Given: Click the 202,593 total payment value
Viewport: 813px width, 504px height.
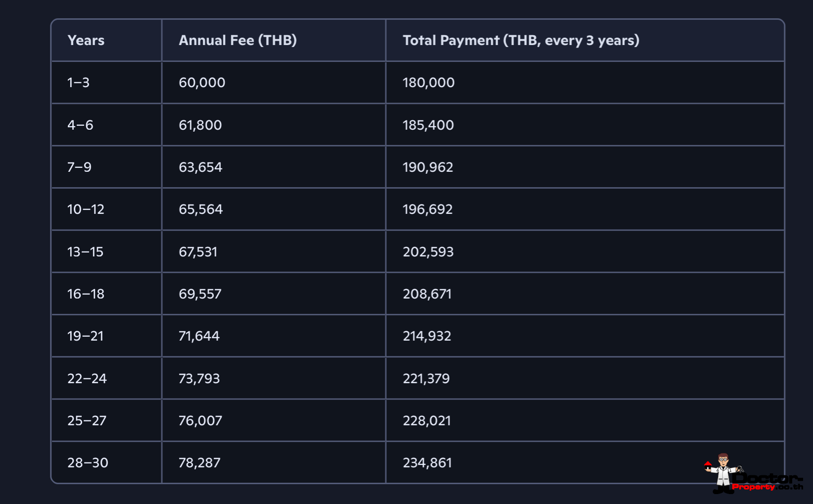Looking at the screenshot, I should 428,252.
